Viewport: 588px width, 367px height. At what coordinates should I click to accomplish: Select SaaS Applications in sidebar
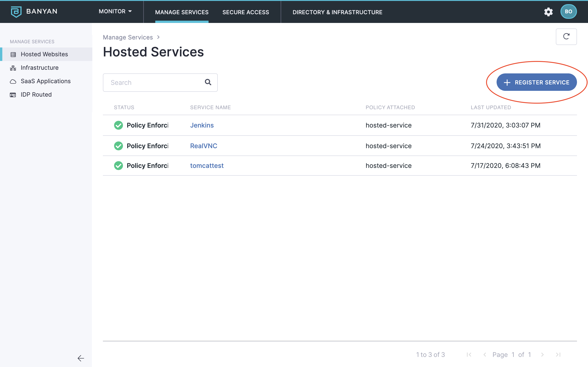point(46,81)
